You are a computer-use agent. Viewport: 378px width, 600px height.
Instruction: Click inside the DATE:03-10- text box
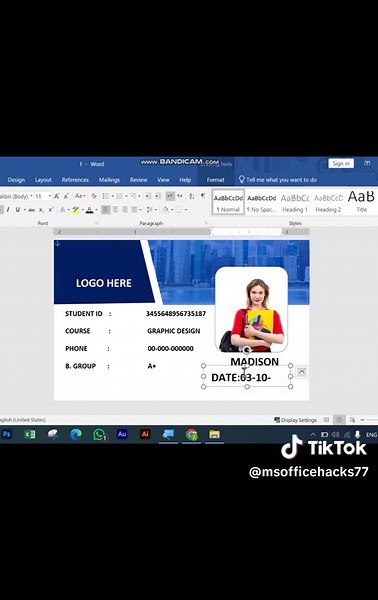coord(247,377)
